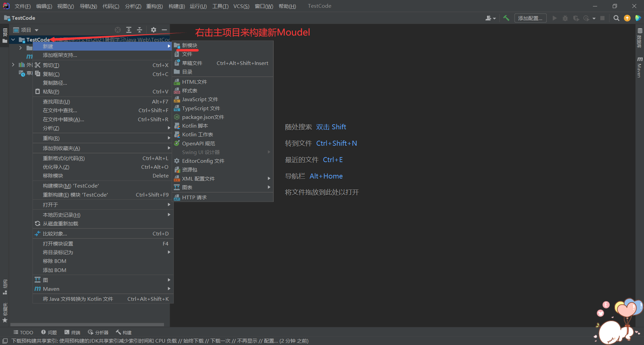Click 重新格式化代码(R) in context menu
Image resolution: width=644 pixels, height=345 pixels.
(103, 158)
